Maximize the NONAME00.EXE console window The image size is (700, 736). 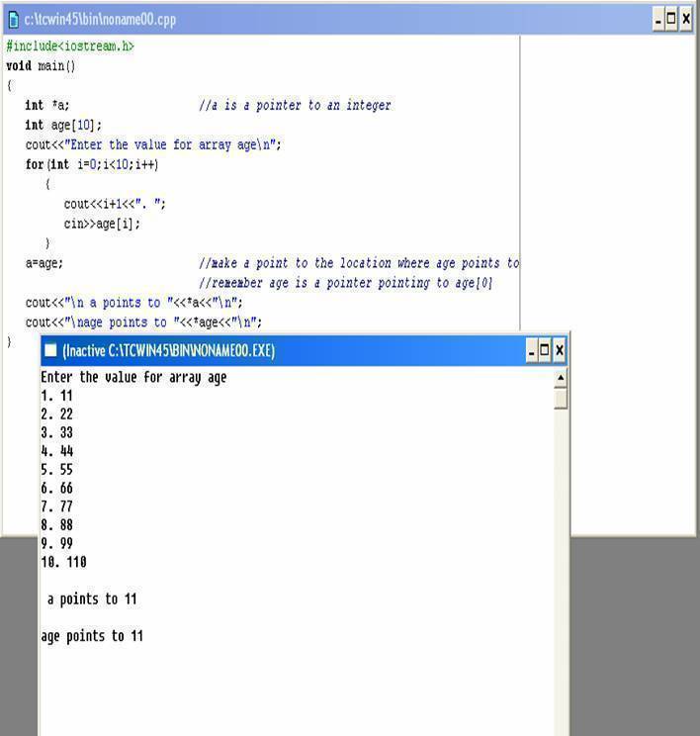point(544,350)
